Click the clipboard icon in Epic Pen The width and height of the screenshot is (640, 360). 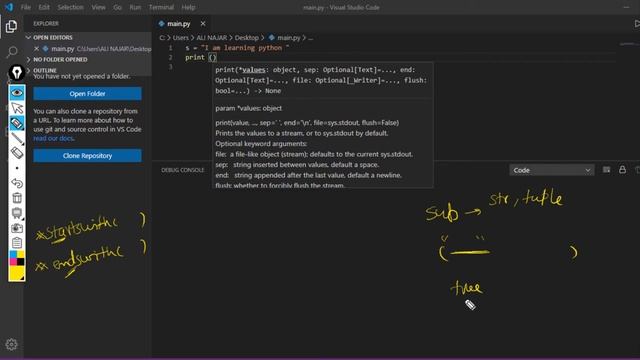coord(17,243)
